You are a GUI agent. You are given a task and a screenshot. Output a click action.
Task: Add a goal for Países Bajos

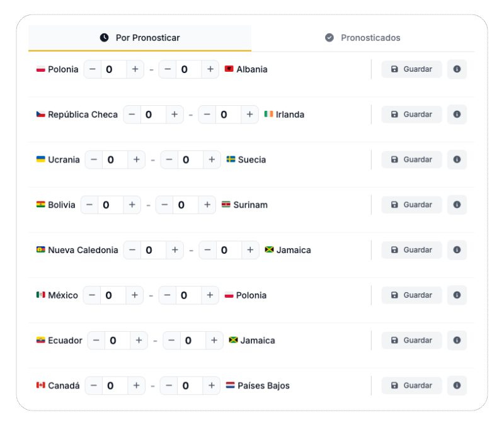pyautogui.click(x=212, y=385)
